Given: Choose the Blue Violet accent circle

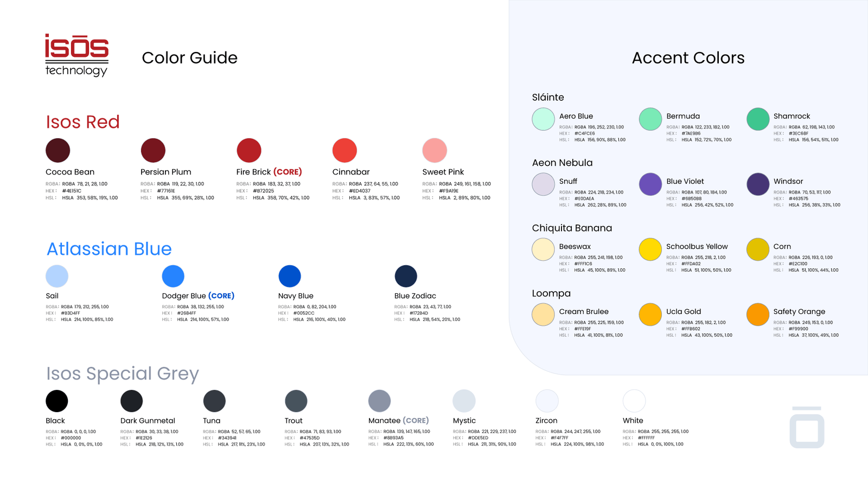Looking at the screenshot, I should (x=650, y=184).
